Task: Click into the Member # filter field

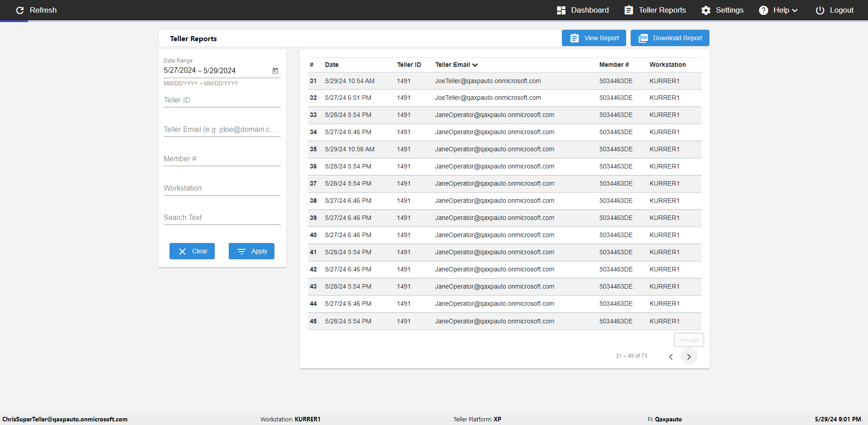Action: (x=222, y=159)
